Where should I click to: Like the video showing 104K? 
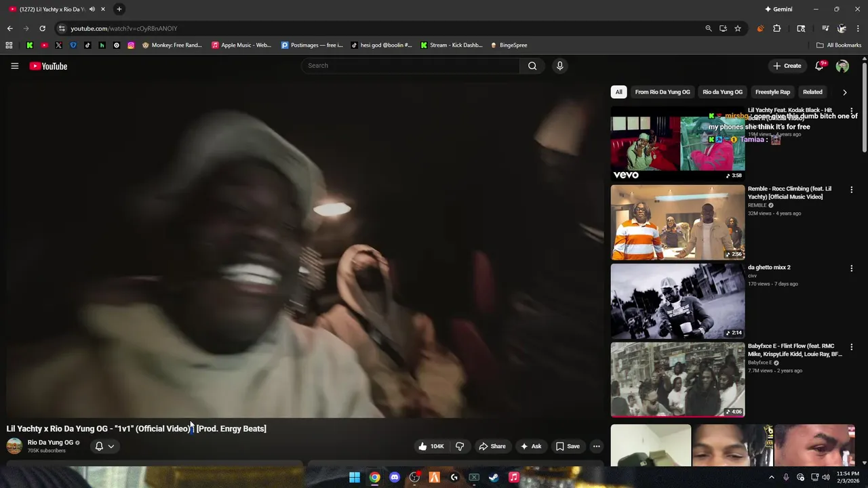pos(431,446)
